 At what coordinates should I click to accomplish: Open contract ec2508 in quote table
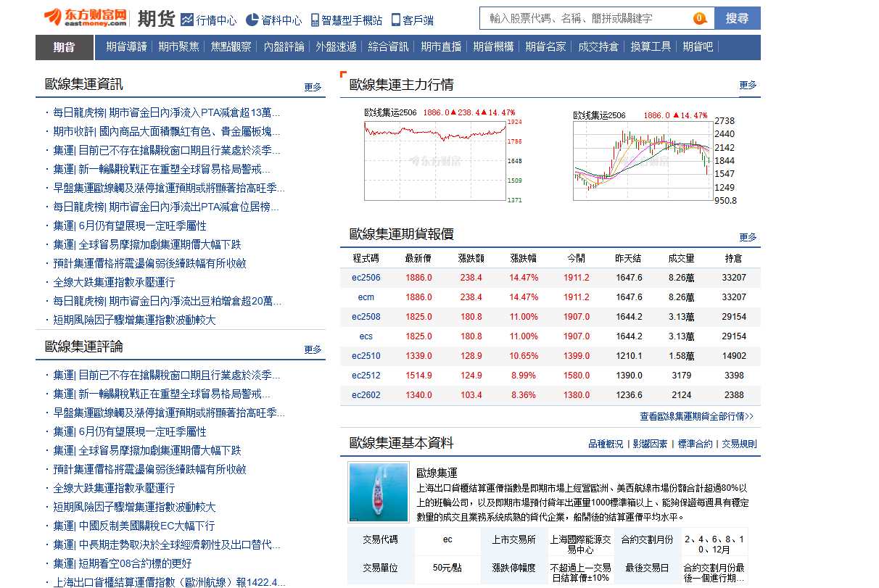point(366,317)
